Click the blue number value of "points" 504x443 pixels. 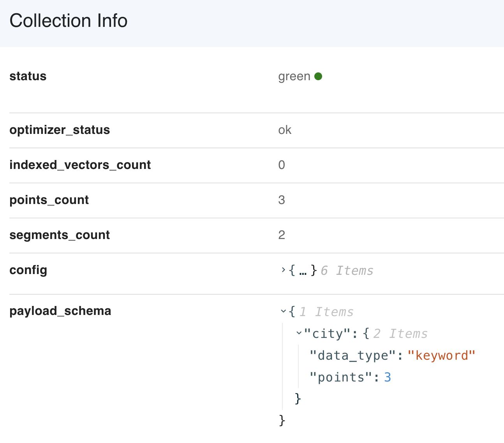pyautogui.click(x=388, y=377)
